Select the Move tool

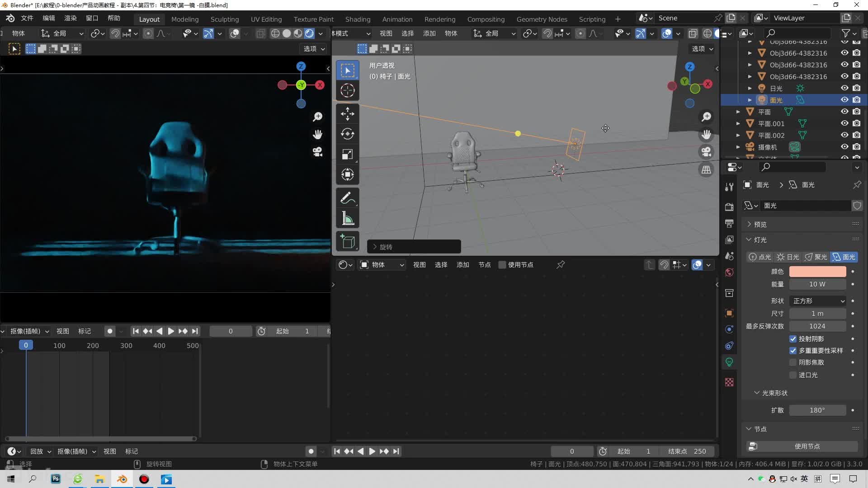tap(347, 113)
